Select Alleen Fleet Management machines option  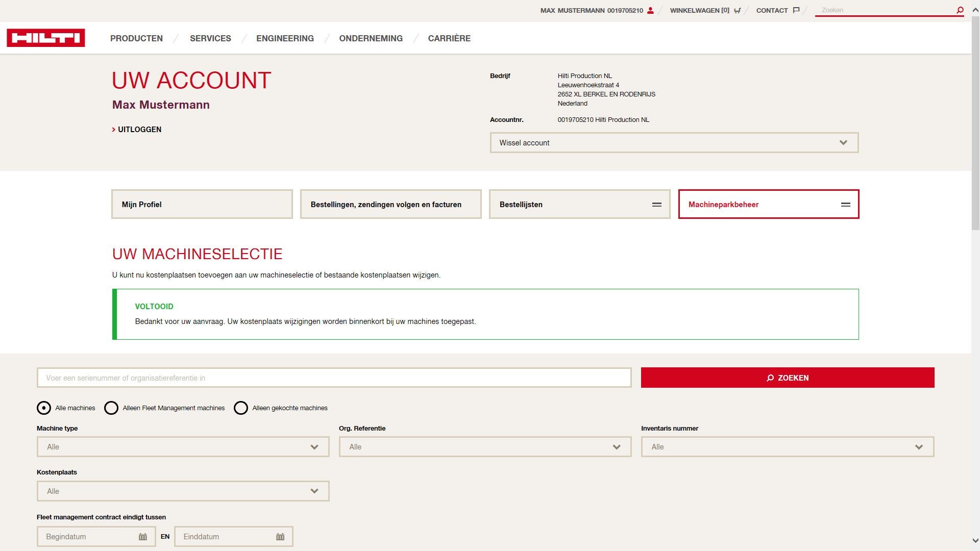pos(111,408)
